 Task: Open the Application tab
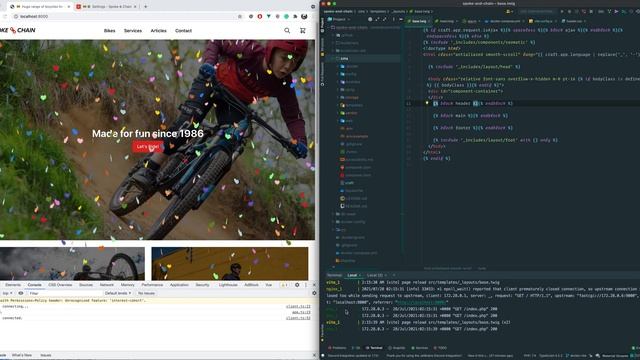179,285
